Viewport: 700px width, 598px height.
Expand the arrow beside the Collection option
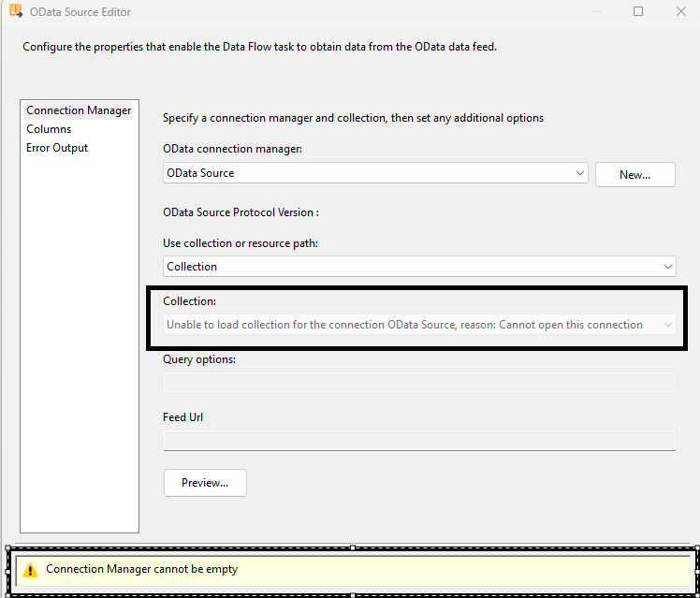click(x=668, y=267)
